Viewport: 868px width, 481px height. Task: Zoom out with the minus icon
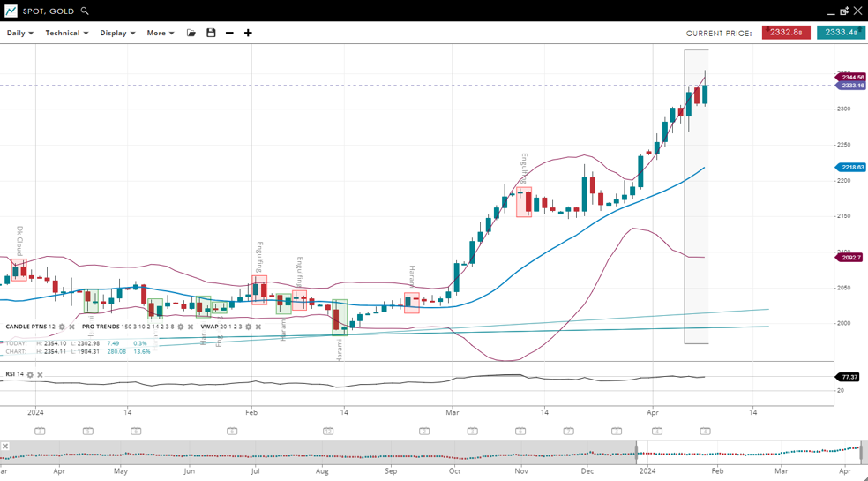coord(229,33)
